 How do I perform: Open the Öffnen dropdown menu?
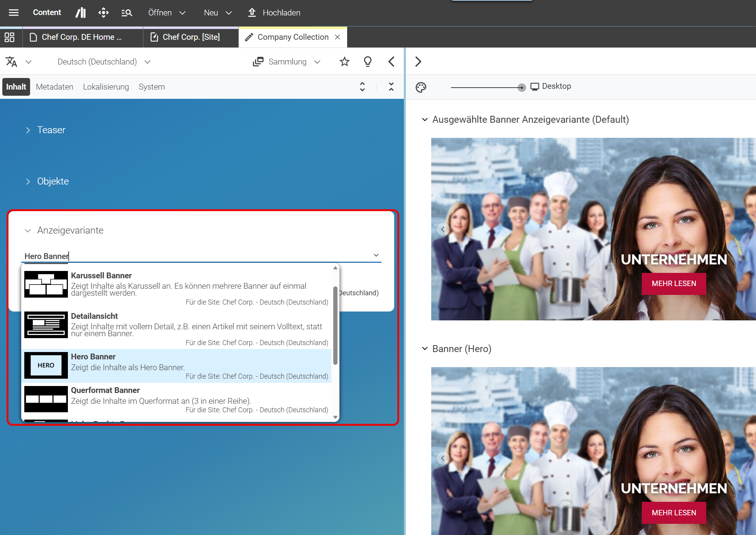tap(167, 13)
